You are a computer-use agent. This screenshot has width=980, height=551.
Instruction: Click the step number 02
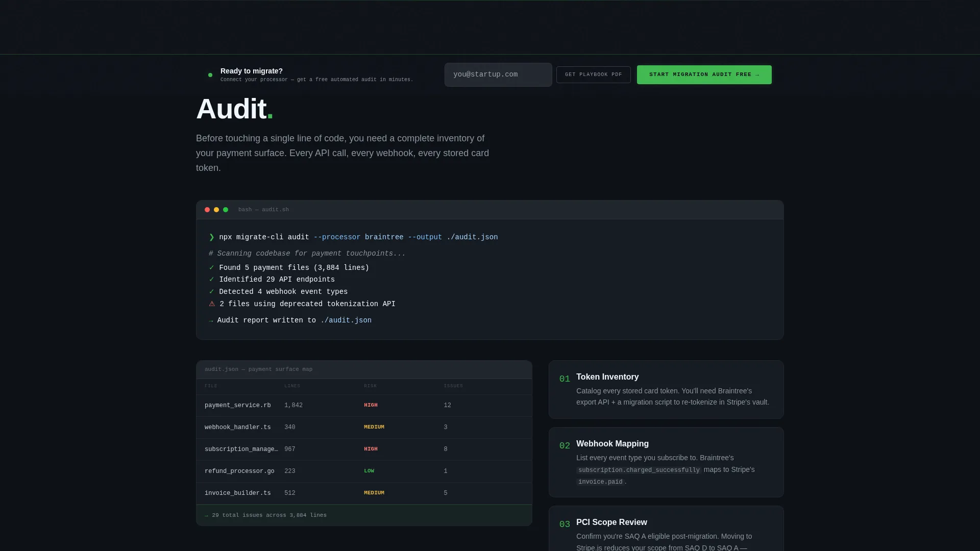tap(565, 446)
